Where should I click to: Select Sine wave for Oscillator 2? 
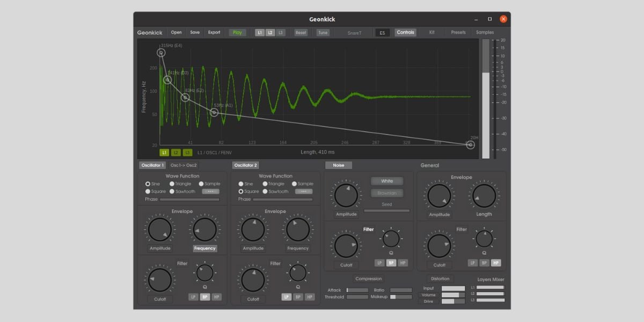(246, 184)
